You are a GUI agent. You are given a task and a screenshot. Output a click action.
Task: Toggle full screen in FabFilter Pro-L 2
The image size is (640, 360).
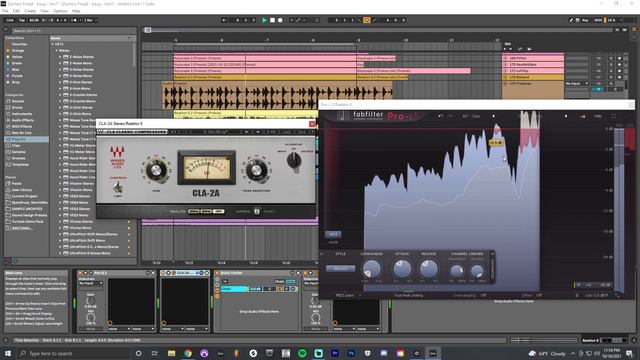(x=613, y=116)
